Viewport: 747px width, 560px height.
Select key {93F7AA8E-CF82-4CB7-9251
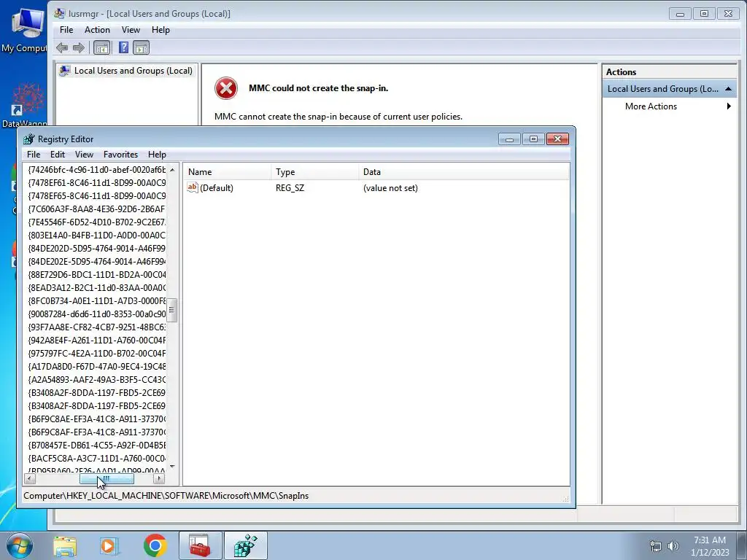click(x=97, y=327)
